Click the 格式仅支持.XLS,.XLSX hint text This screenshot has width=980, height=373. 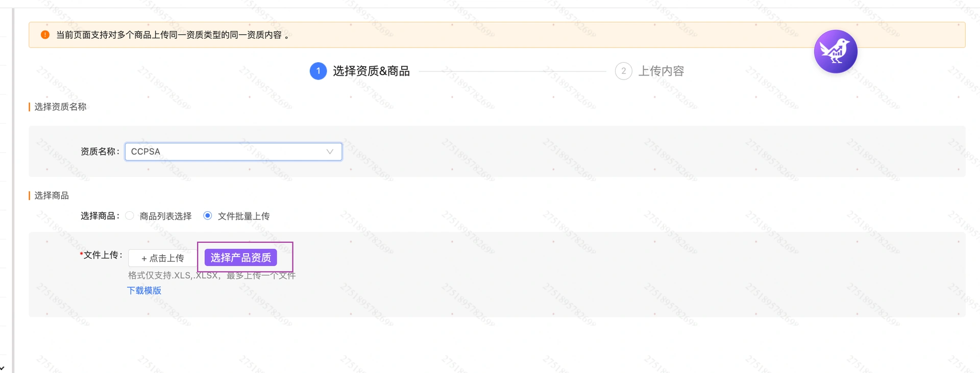[x=212, y=276]
